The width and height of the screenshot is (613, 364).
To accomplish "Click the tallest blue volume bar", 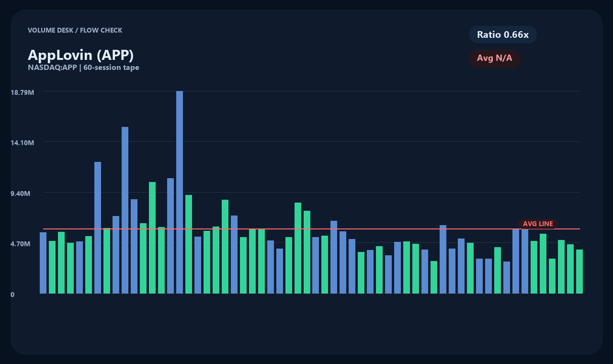I will [180, 192].
